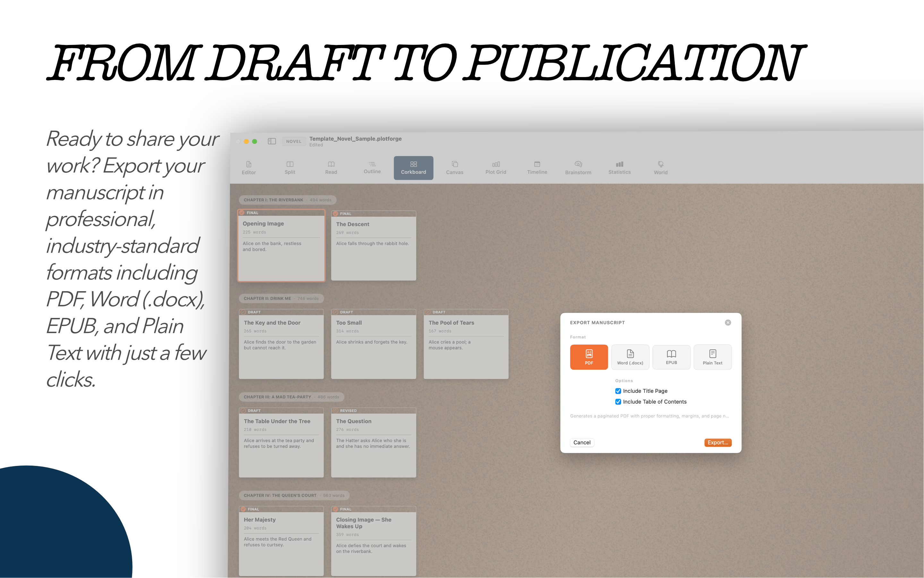This screenshot has width=924, height=578.
Task: Open the Plot Grid view
Action: (496, 168)
